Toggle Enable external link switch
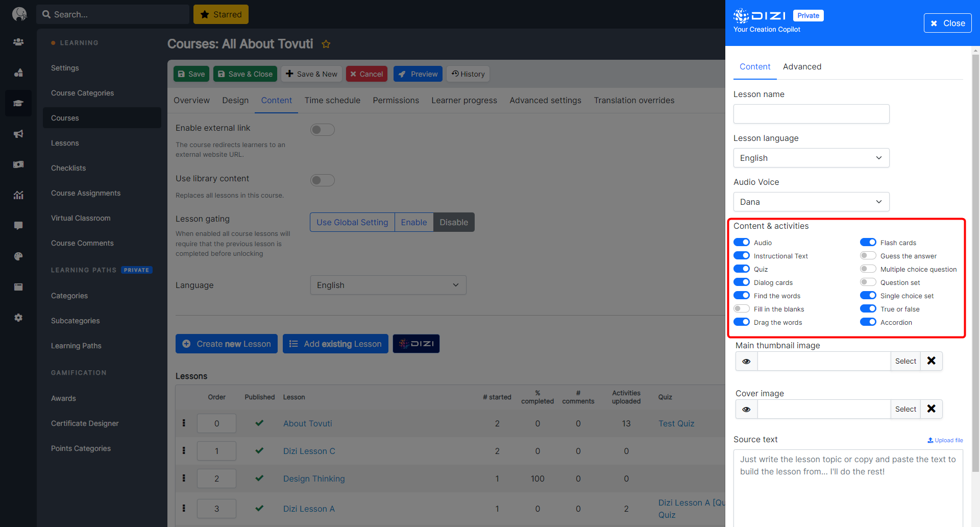Image resolution: width=980 pixels, height=527 pixels. (x=323, y=130)
